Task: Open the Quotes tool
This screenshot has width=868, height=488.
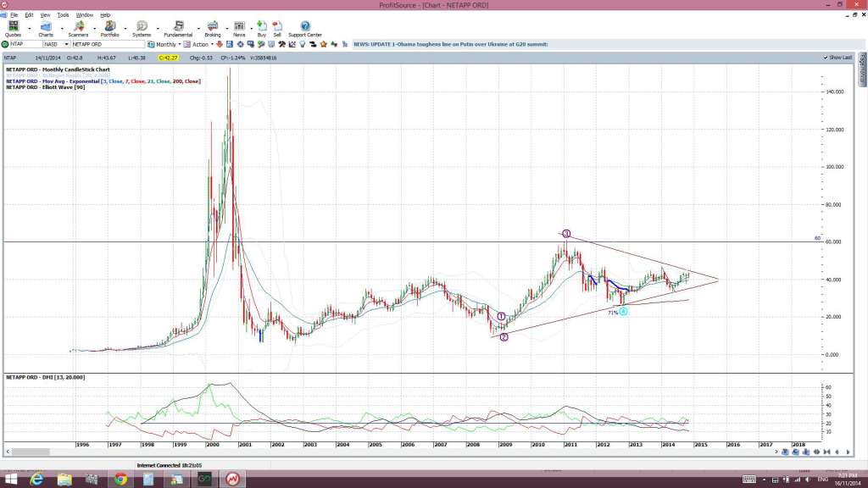Action: point(13,28)
